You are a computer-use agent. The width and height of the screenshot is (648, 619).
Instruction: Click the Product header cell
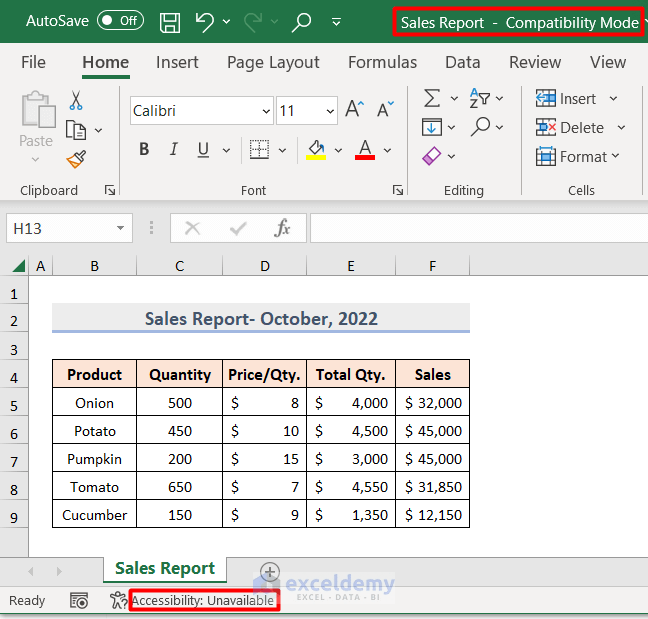94,374
